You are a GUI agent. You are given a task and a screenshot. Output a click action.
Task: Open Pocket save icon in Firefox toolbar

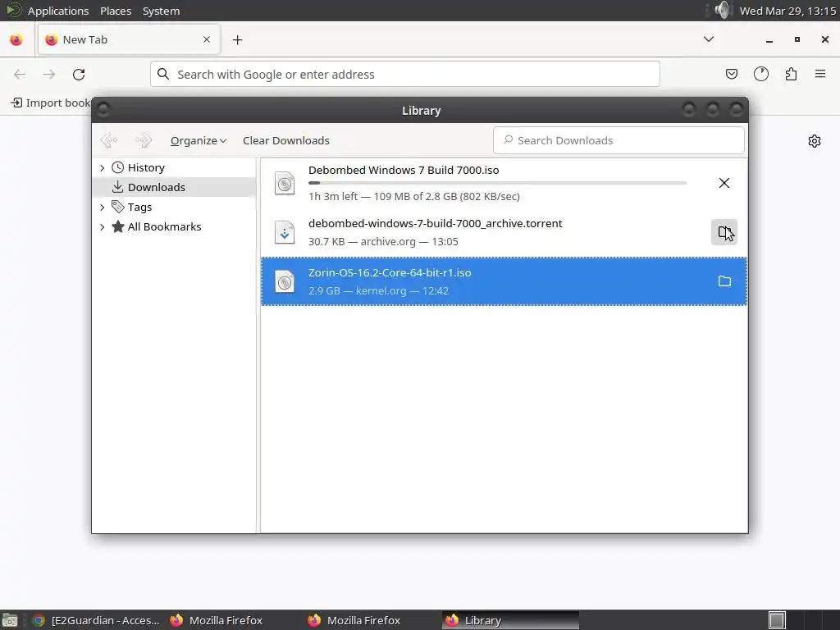(x=732, y=74)
